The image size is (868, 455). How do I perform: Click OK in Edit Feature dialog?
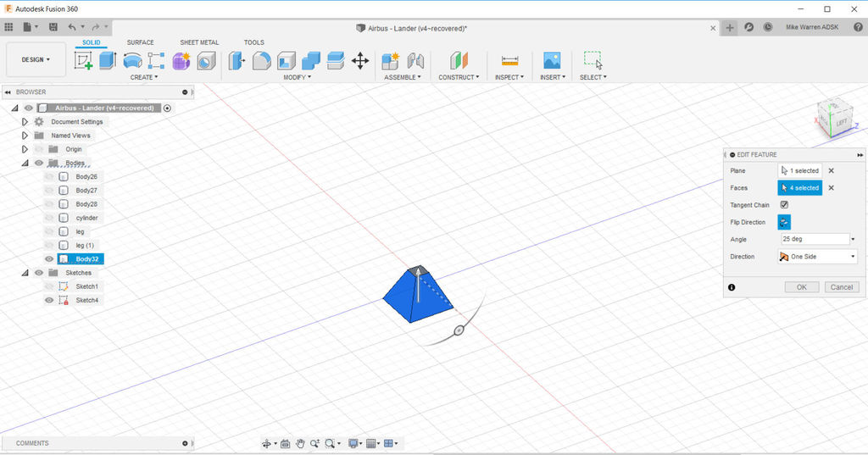click(802, 287)
